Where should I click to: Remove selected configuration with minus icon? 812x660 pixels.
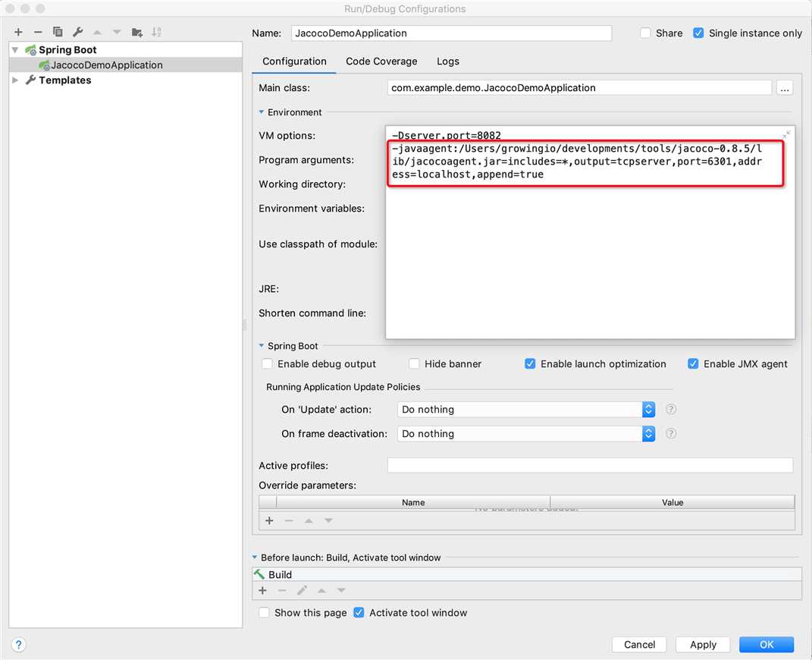[x=38, y=32]
